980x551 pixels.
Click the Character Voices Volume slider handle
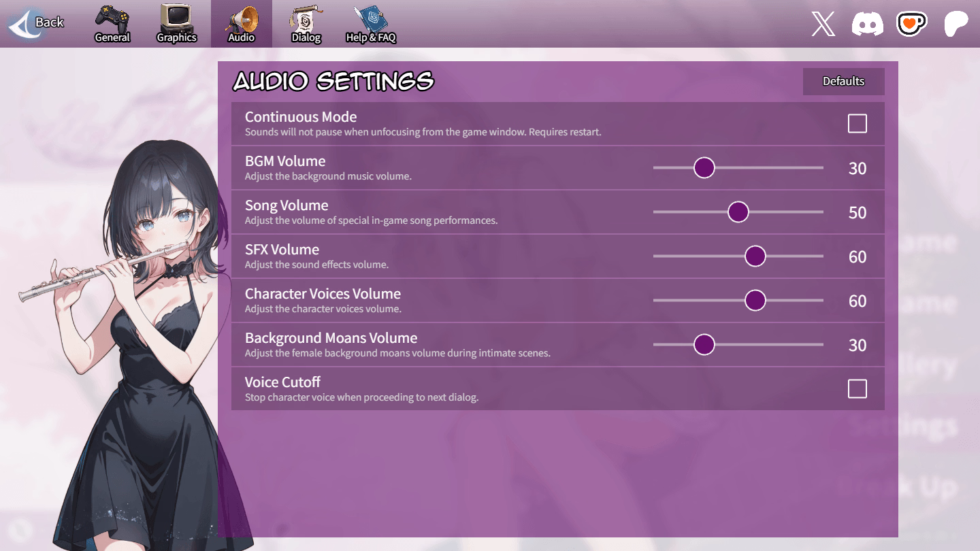click(x=755, y=300)
